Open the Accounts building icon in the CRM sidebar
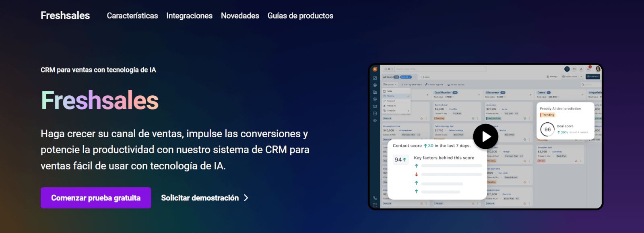The height and width of the screenshot is (233, 644). click(375, 92)
